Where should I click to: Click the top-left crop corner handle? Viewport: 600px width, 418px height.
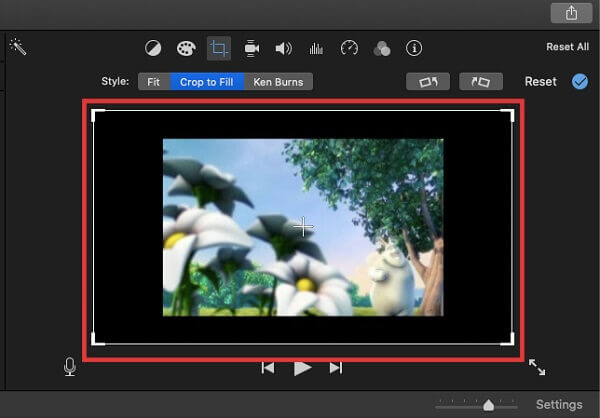pyautogui.click(x=98, y=115)
